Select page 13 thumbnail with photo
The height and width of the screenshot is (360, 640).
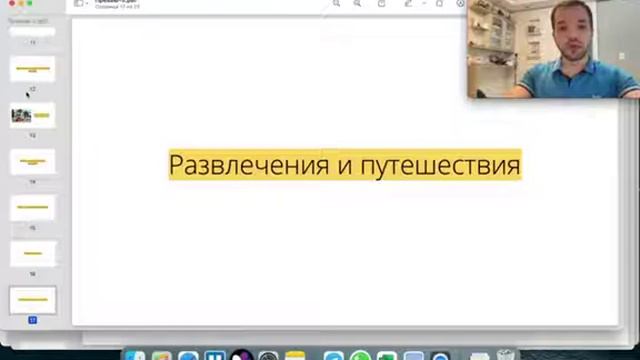pos(33,116)
